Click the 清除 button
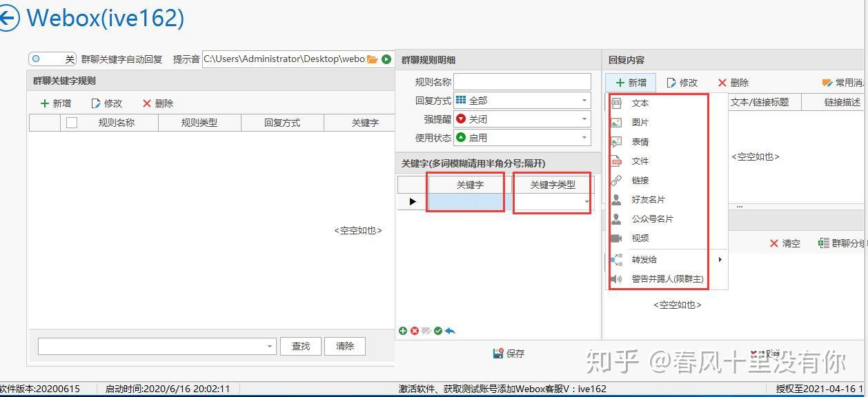868x397 pixels. coord(345,346)
